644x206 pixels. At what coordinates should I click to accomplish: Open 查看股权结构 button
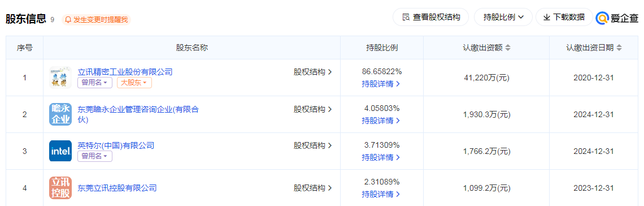431,18
